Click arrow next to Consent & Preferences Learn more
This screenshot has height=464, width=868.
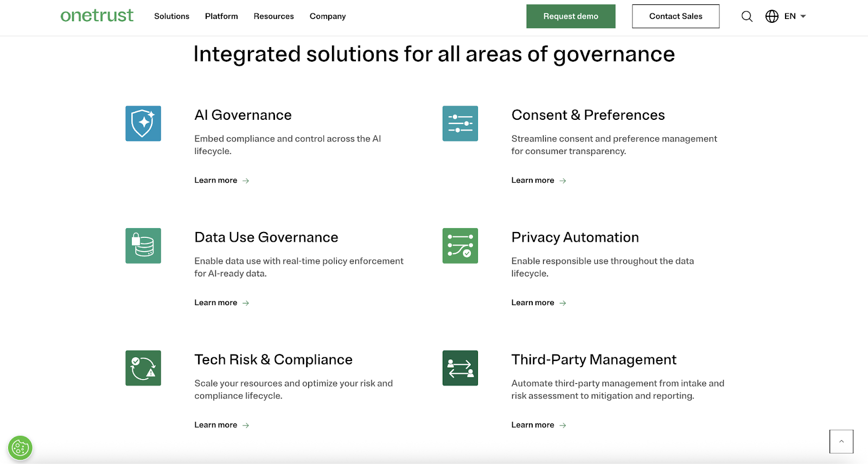(563, 181)
